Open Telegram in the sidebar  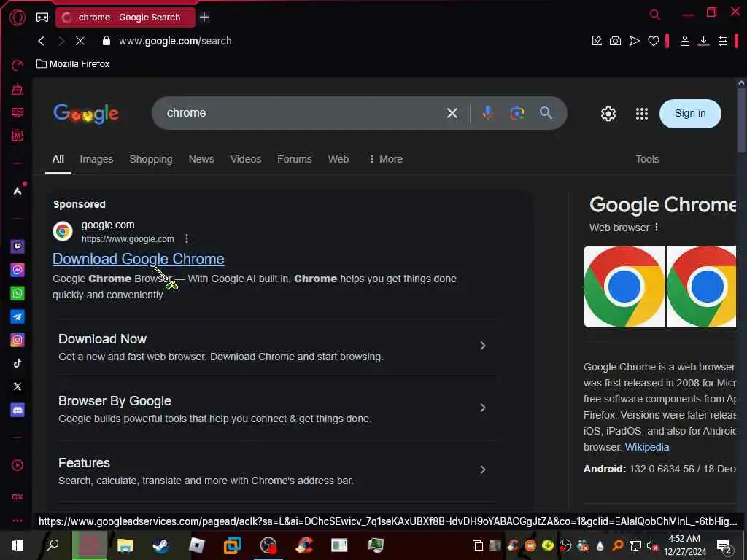(18, 316)
